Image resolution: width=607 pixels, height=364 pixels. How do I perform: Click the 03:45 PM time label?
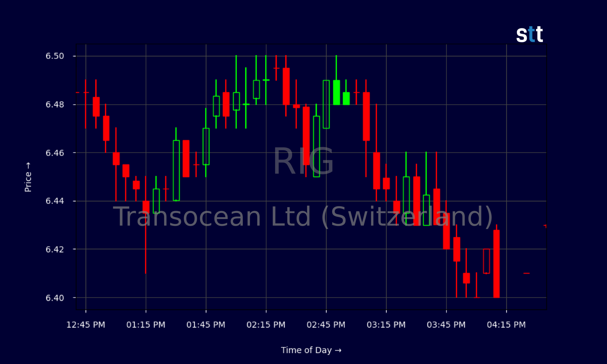(446, 325)
